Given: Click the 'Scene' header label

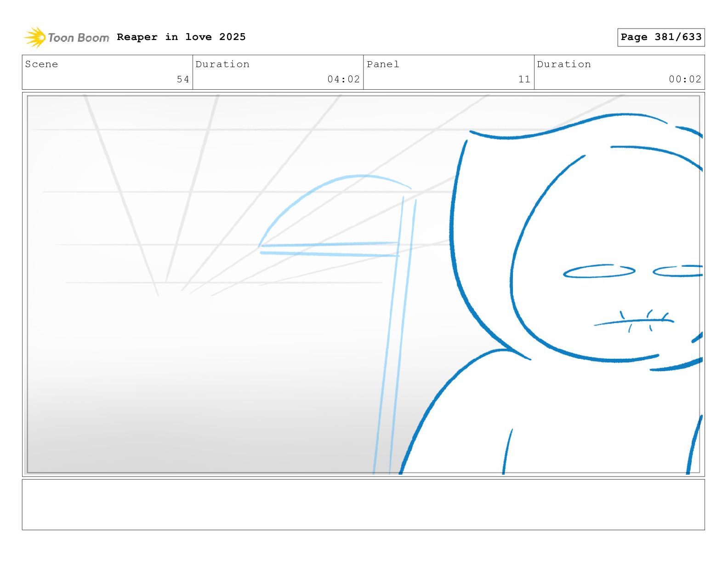Looking at the screenshot, I should pos(42,64).
